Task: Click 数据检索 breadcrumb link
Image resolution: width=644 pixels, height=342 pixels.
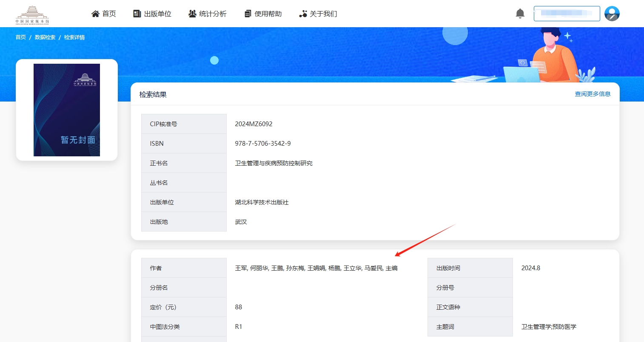Action: [x=45, y=37]
